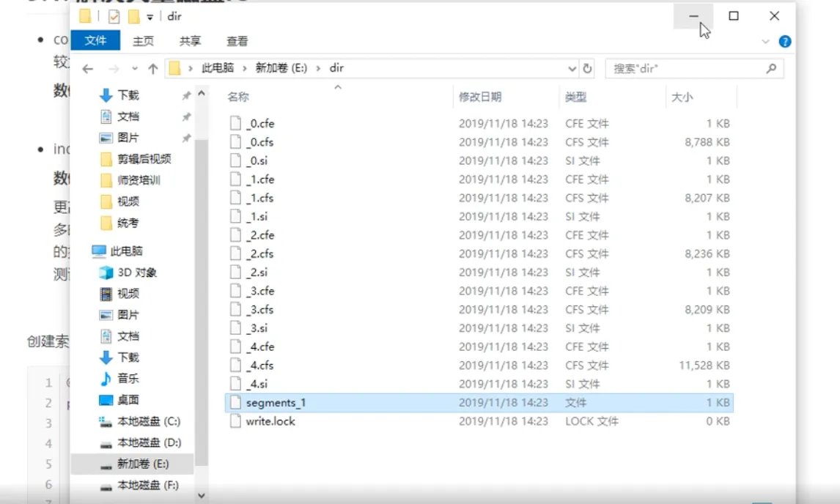This screenshot has height=504, width=840.
Task: Select the _1.cfs file
Action: click(259, 199)
